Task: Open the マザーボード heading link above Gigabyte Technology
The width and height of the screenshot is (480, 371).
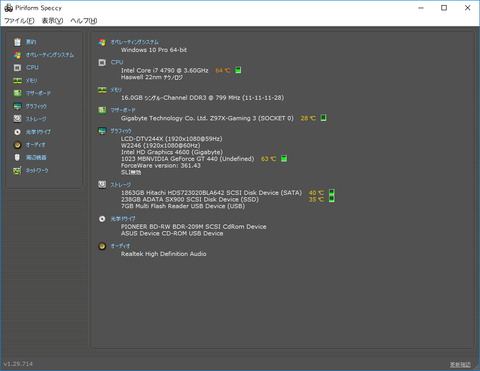Action: point(123,110)
